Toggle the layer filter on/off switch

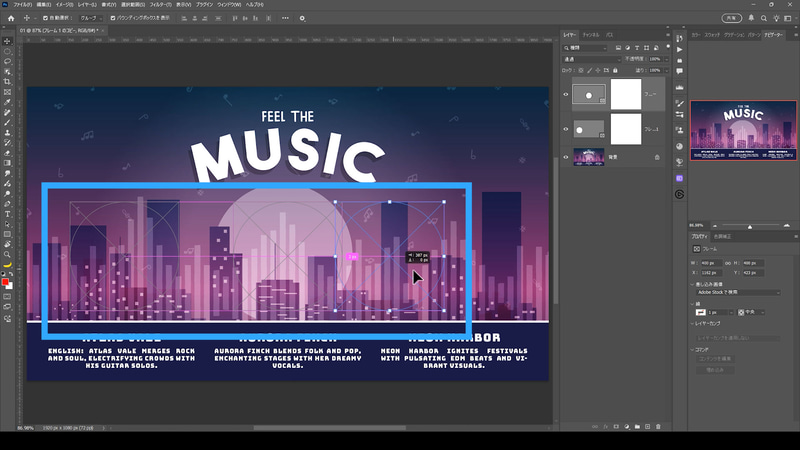pyautogui.click(x=668, y=46)
